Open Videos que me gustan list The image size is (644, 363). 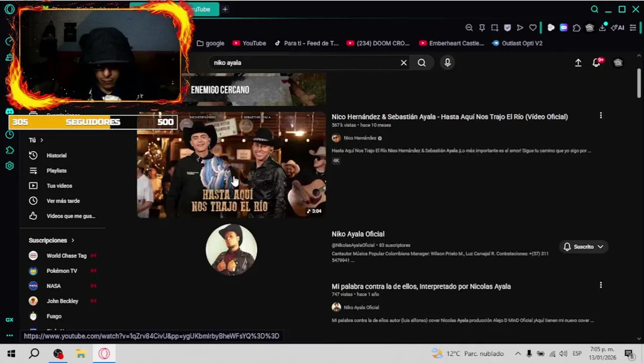point(71,216)
